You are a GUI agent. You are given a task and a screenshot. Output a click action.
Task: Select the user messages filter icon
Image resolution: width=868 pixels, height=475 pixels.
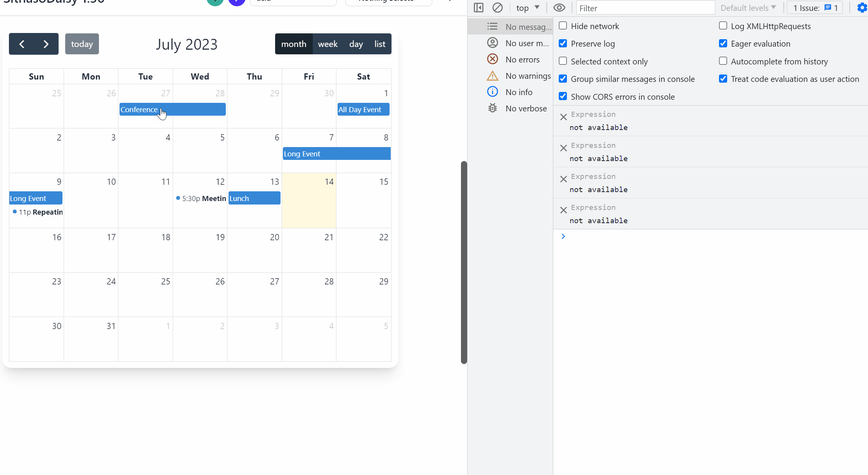tap(492, 43)
